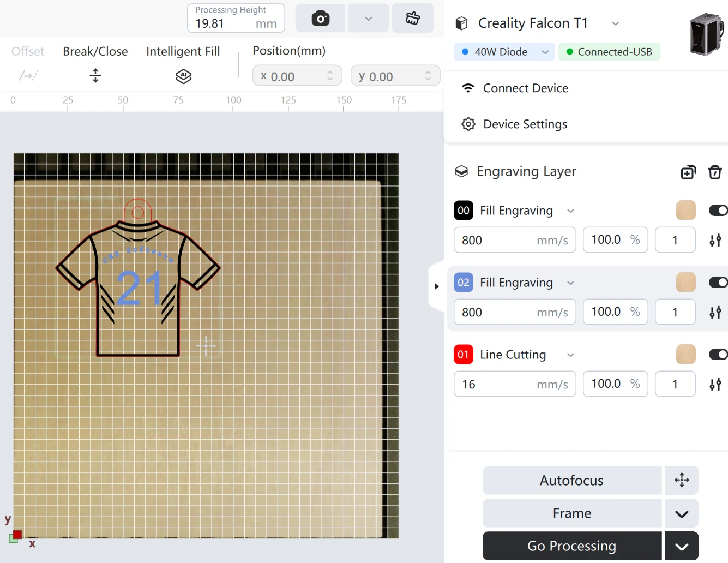The width and height of the screenshot is (728, 563).
Task: Start the job with Go Processing
Action: click(x=572, y=546)
